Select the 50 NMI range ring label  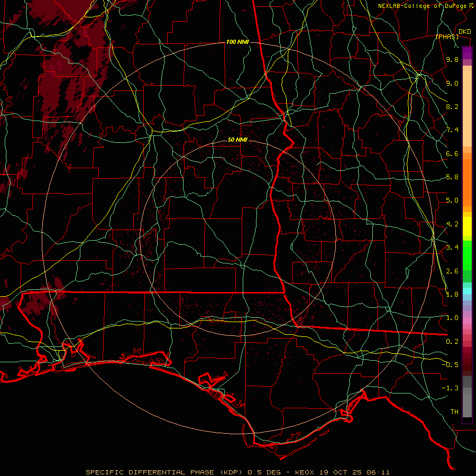(x=237, y=140)
